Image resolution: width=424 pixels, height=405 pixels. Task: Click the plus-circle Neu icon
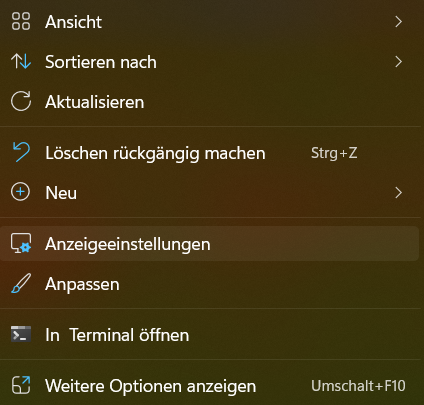[20, 192]
